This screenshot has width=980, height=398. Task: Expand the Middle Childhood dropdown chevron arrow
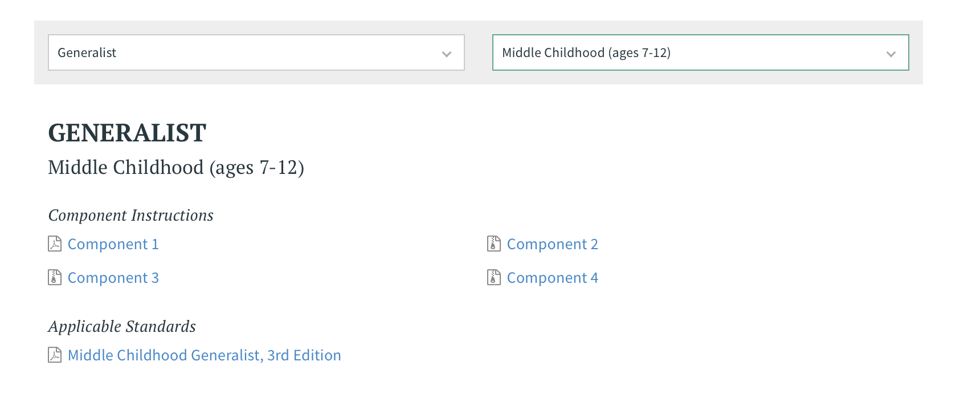coord(891,54)
